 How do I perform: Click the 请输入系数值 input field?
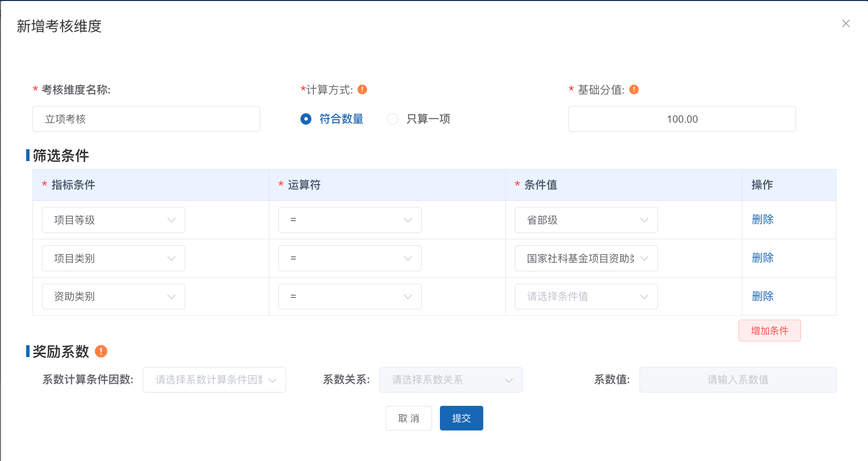[x=737, y=380]
